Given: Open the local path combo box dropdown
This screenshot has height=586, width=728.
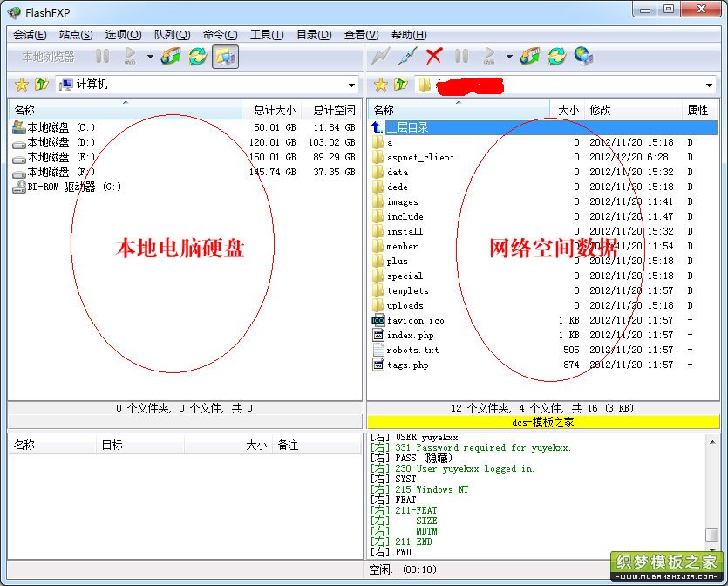Looking at the screenshot, I should [353, 85].
